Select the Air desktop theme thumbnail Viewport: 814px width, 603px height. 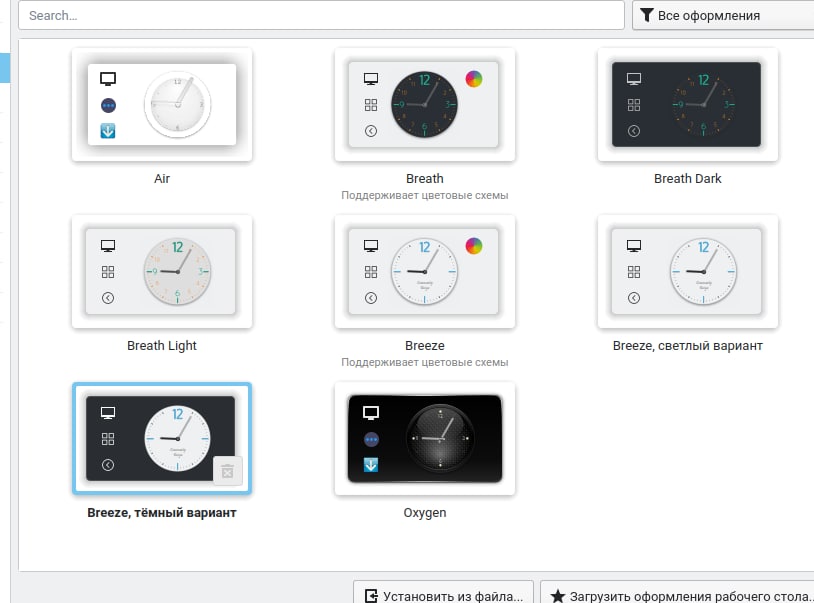(162, 104)
